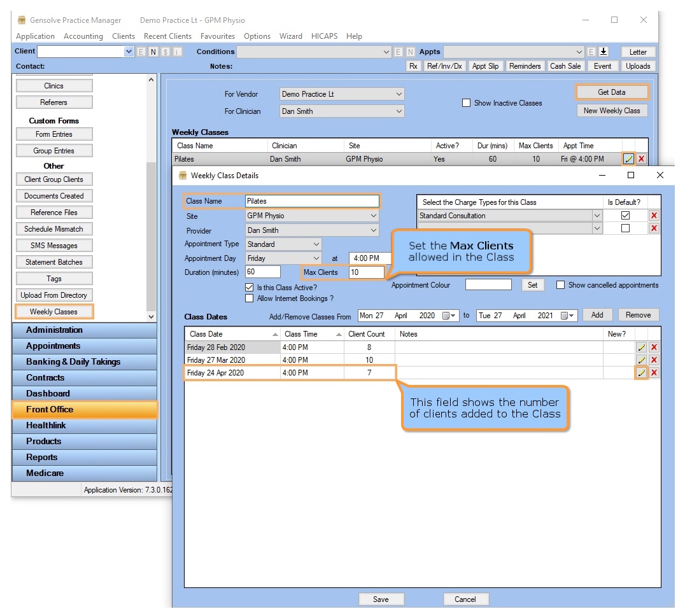Open calendar picker for the from date

(x=449, y=316)
